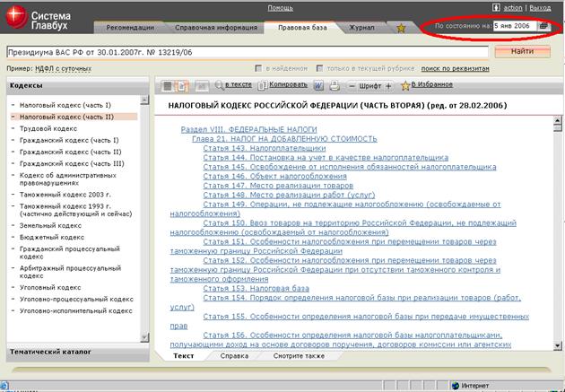Viewport: 565px width, 392px height.
Task: Print the document via printer icon
Action: pyautogui.click(x=335, y=86)
